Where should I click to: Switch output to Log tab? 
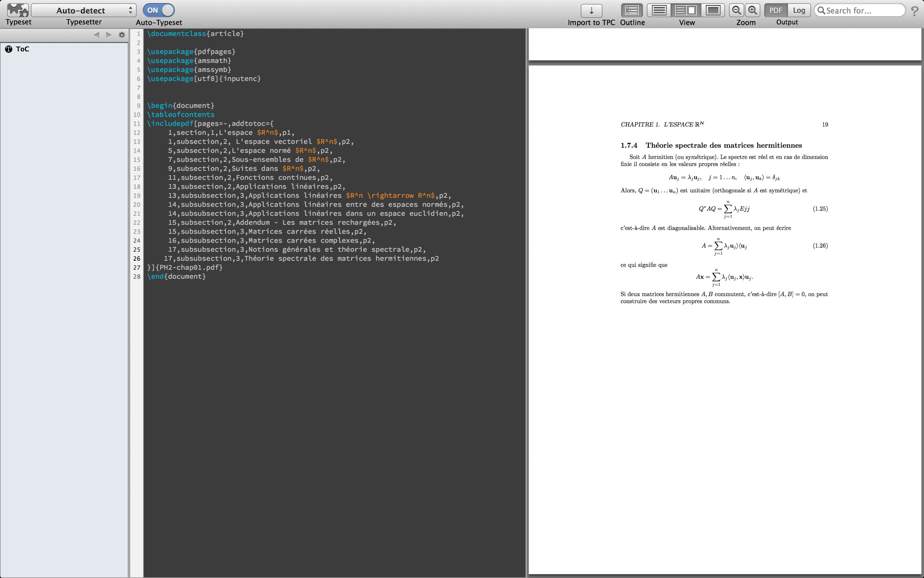click(x=799, y=10)
